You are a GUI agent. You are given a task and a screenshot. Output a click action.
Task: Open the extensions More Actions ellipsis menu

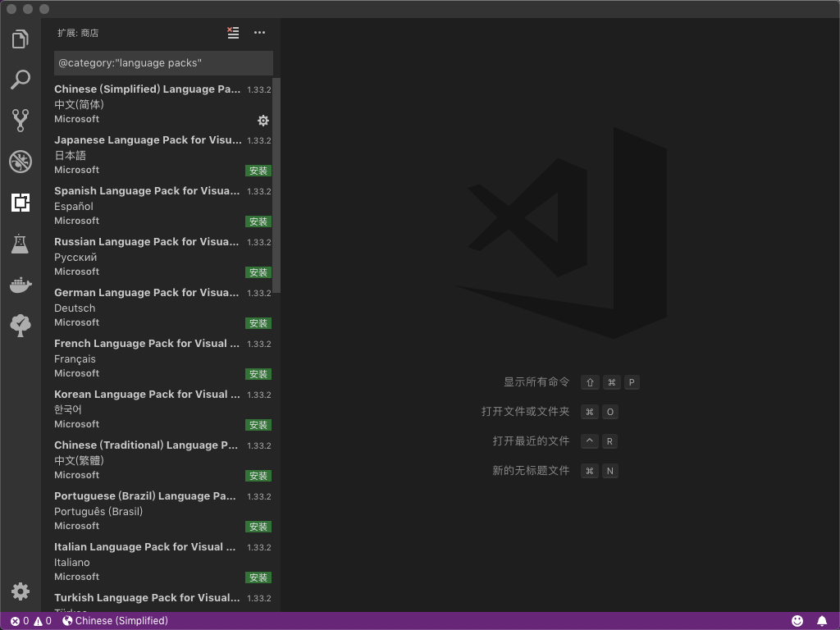point(260,33)
